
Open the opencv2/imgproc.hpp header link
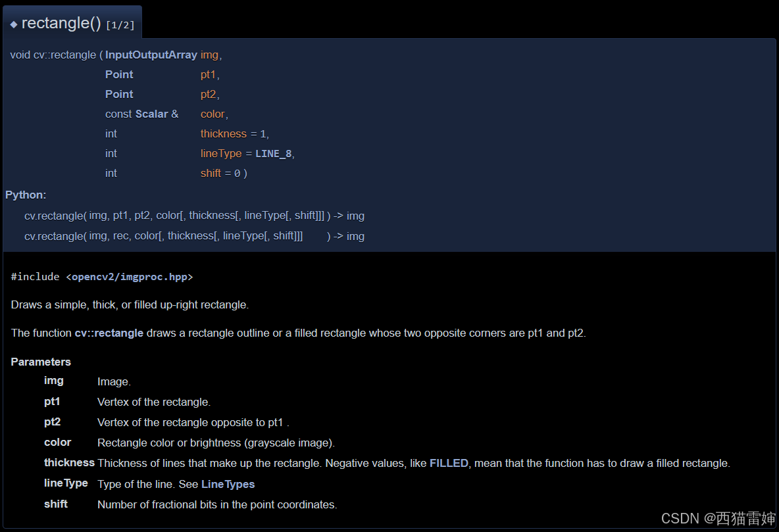coord(129,277)
